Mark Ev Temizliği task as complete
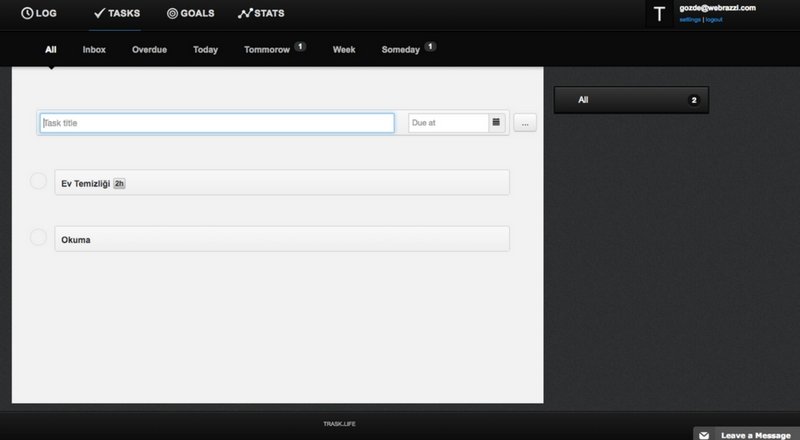The image size is (800, 440). tap(38, 181)
